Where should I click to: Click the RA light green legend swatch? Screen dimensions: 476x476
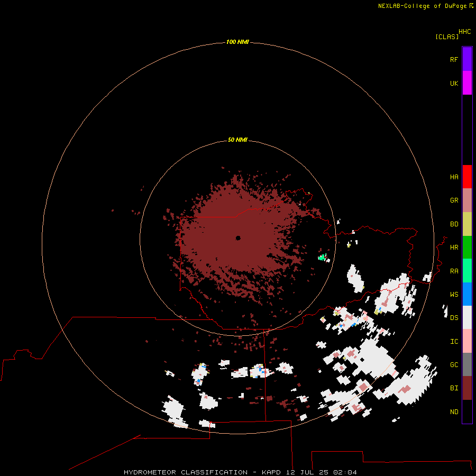(467, 271)
